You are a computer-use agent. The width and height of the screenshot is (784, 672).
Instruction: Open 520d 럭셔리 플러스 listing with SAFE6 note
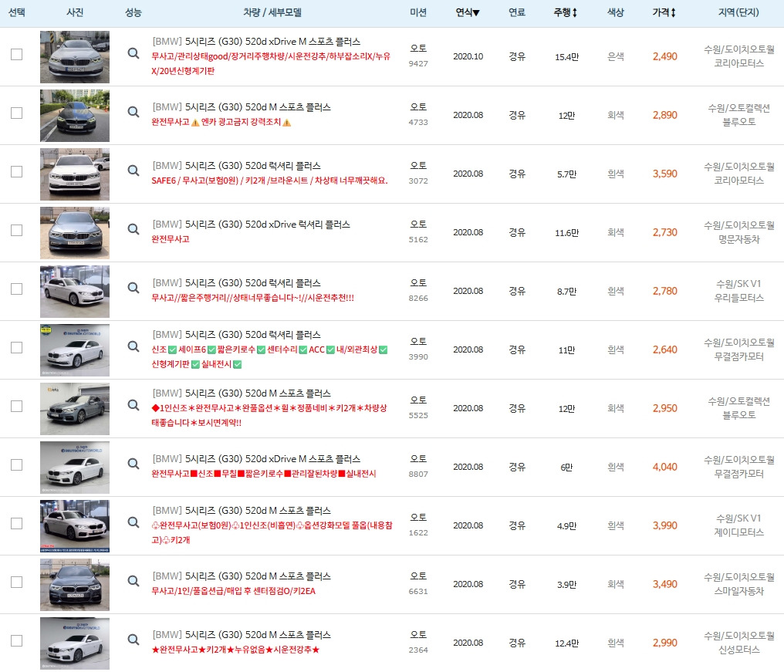[x=236, y=166]
